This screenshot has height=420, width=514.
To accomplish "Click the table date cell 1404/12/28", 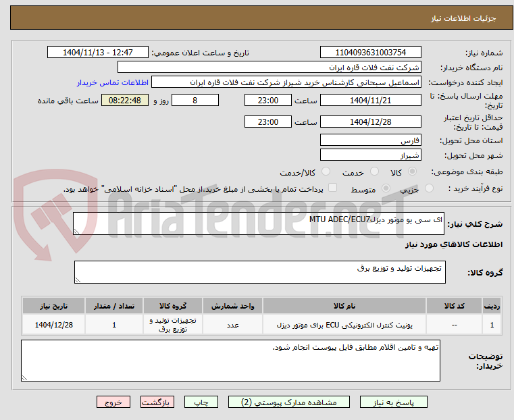I will [x=54, y=325].
